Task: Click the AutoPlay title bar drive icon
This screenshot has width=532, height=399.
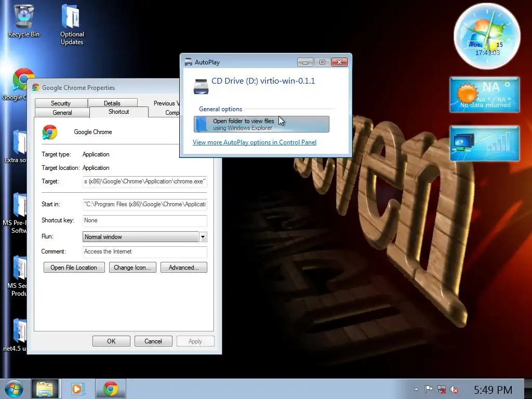Action: [x=188, y=62]
